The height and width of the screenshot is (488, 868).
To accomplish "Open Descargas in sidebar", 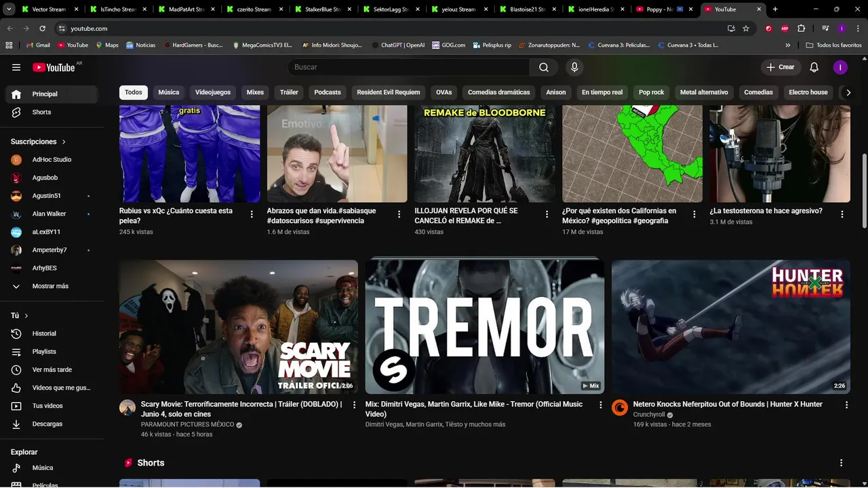I will (52, 424).
